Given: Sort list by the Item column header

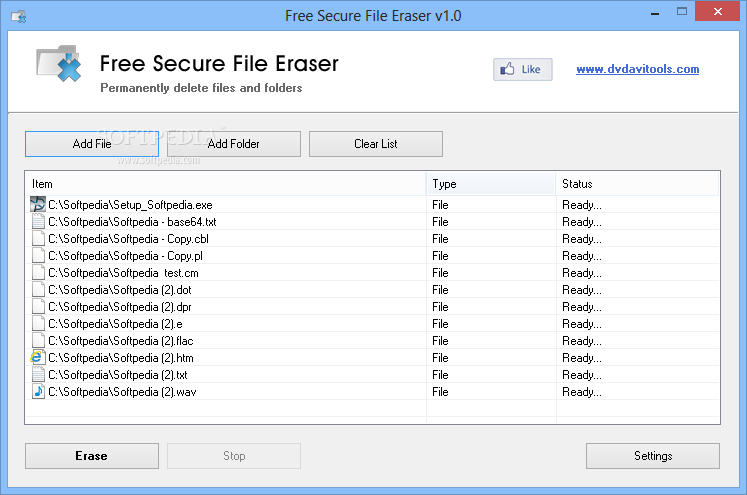Looking at the screenshot, I should point(226,184).
